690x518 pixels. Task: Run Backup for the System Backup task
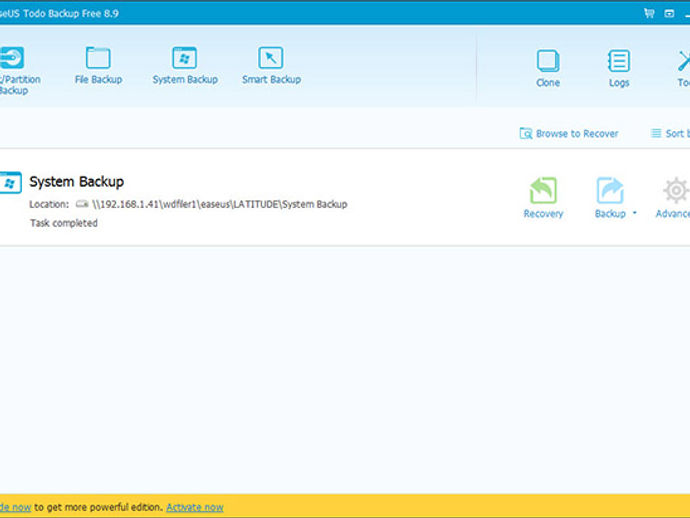point(610,197)
